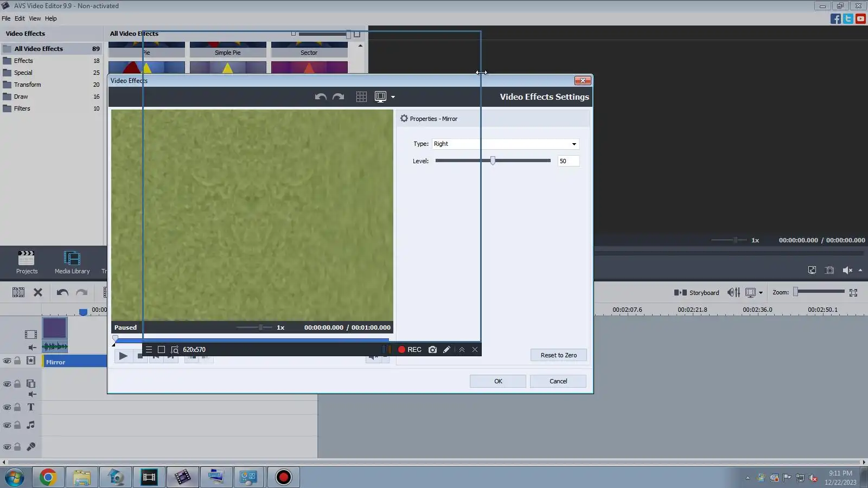
Task: Click the Reset to Zero button
Action: click(559, 355)
